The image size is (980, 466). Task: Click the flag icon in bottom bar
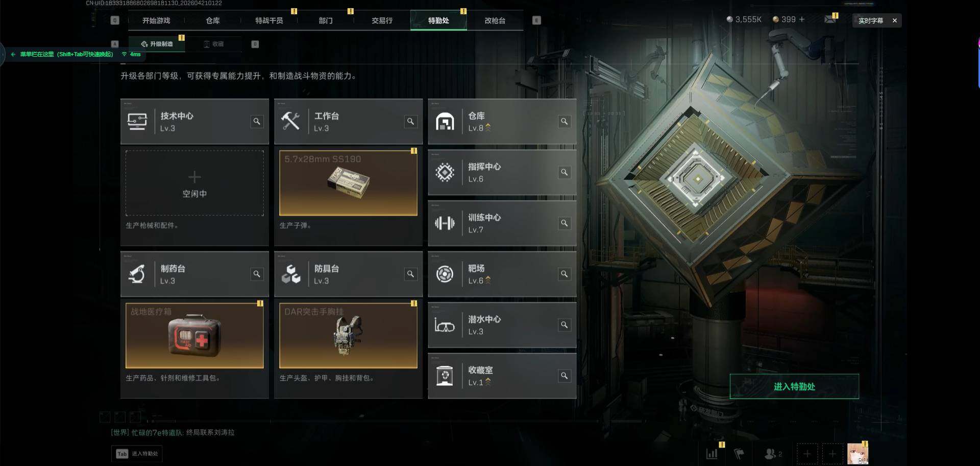(739, 454)
